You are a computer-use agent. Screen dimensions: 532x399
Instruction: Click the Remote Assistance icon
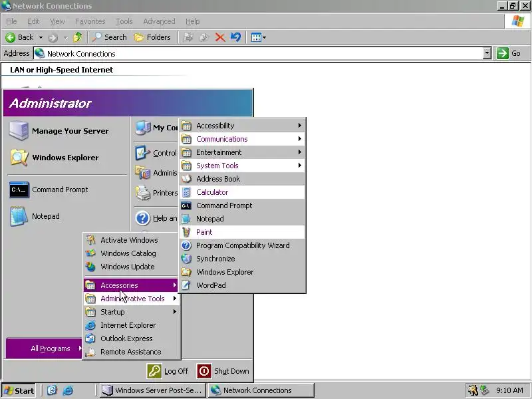[90, 352]
